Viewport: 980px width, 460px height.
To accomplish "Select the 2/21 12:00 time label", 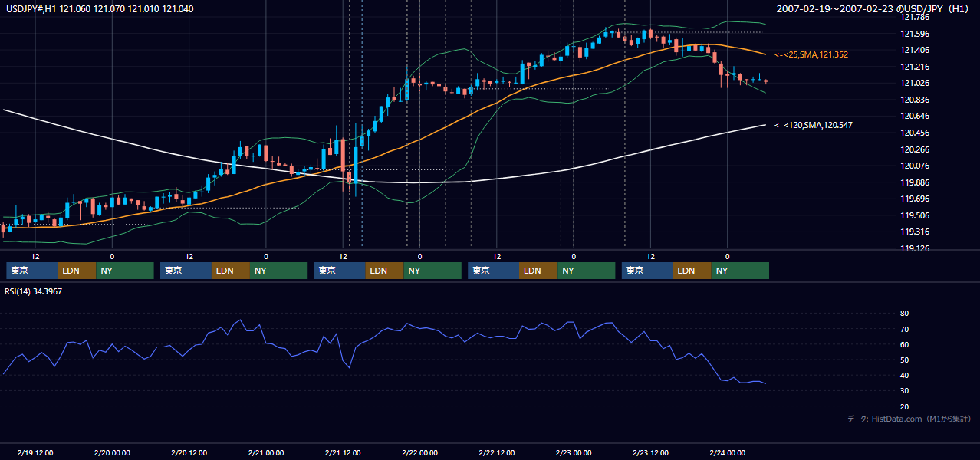I will pos(343,452).
